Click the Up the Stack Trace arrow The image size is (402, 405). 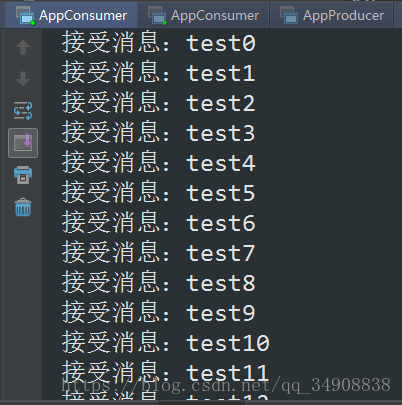[23, 47]
